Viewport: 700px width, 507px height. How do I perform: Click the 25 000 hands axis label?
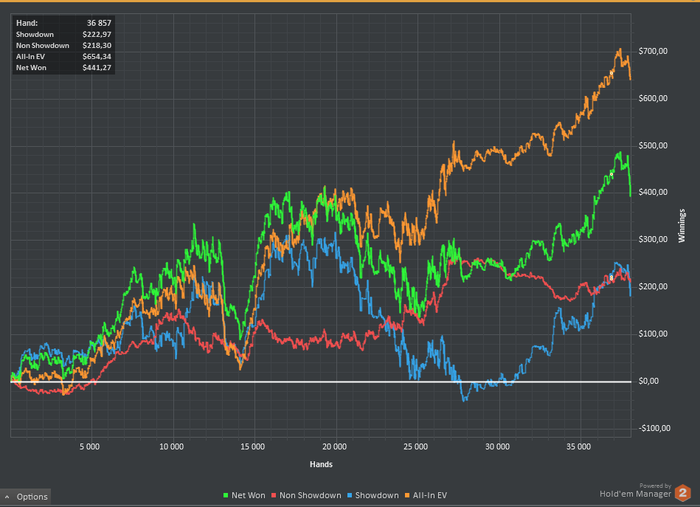point(416,447)
